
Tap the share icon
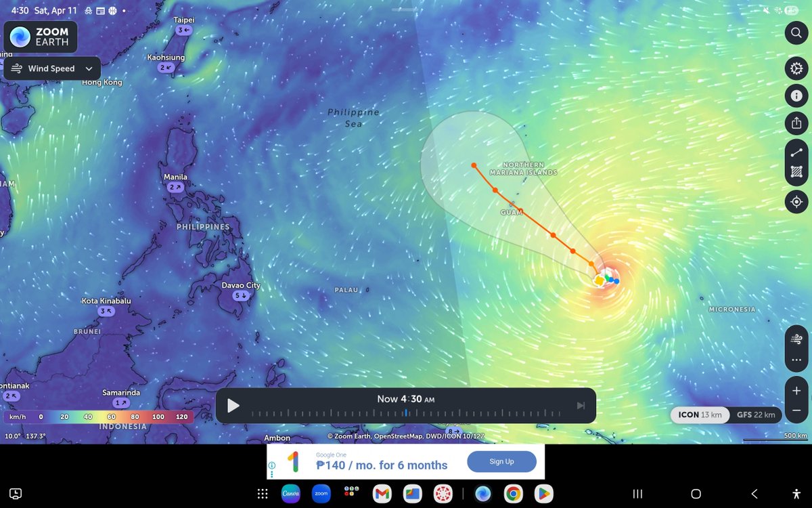[x=796, y=123]
